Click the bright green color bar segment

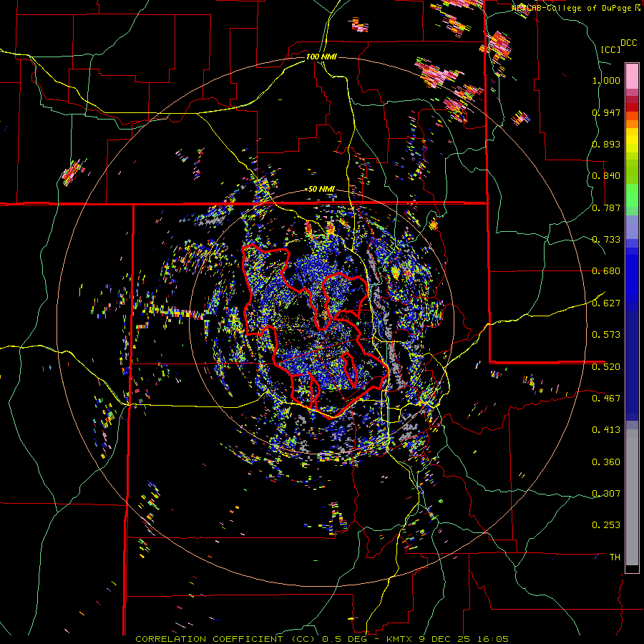pyautogui.click(x=632, y=195)
